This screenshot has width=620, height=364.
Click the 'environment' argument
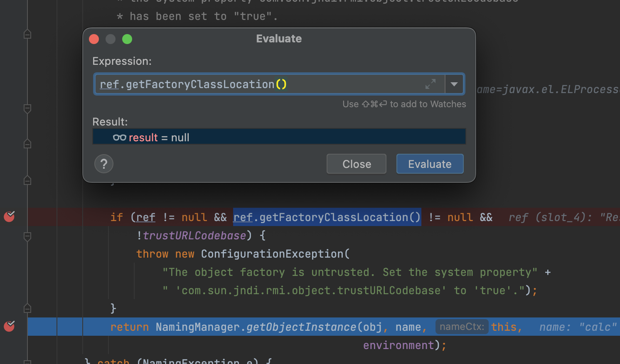(399, 345)
